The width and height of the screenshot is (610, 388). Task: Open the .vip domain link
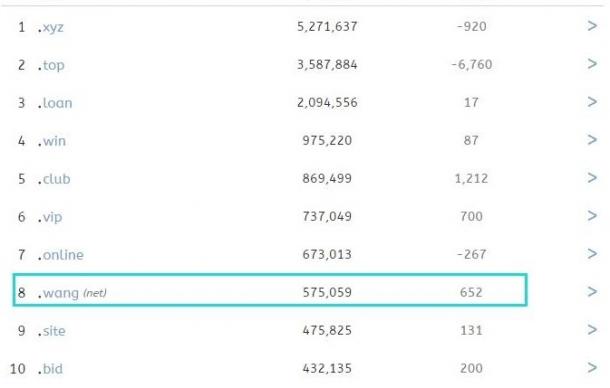click(x=50, y=217)
